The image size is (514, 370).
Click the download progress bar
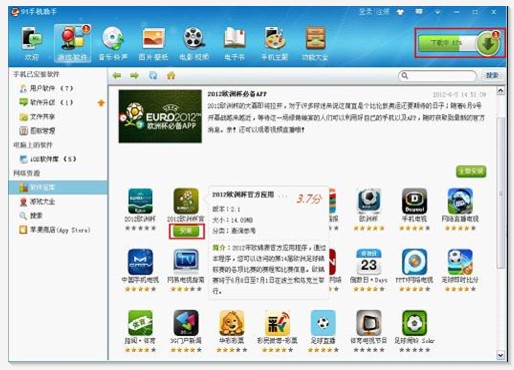tap(447, 43)
